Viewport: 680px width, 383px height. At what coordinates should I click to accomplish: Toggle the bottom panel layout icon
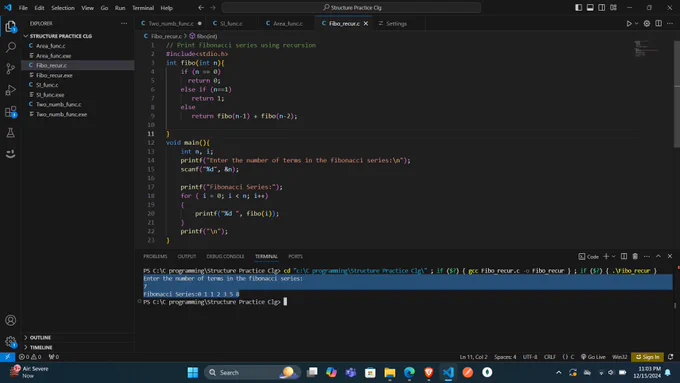click(590, 8)
